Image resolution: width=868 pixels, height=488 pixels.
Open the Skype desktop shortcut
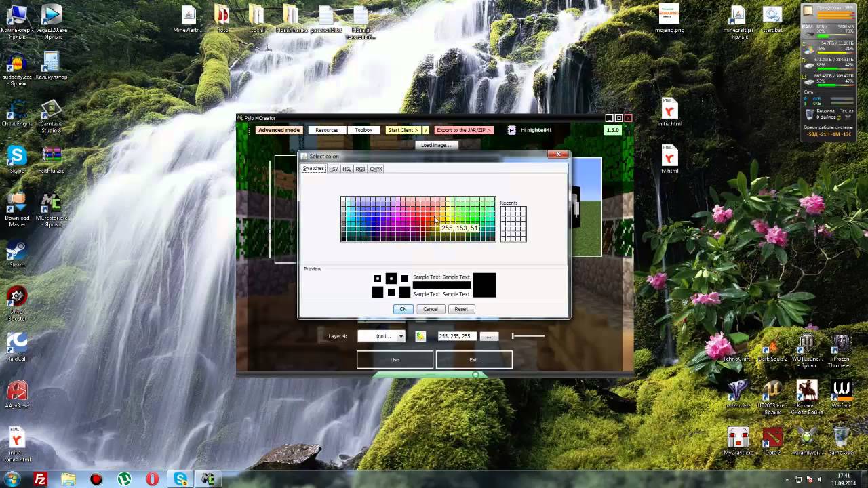coord(16,160)
